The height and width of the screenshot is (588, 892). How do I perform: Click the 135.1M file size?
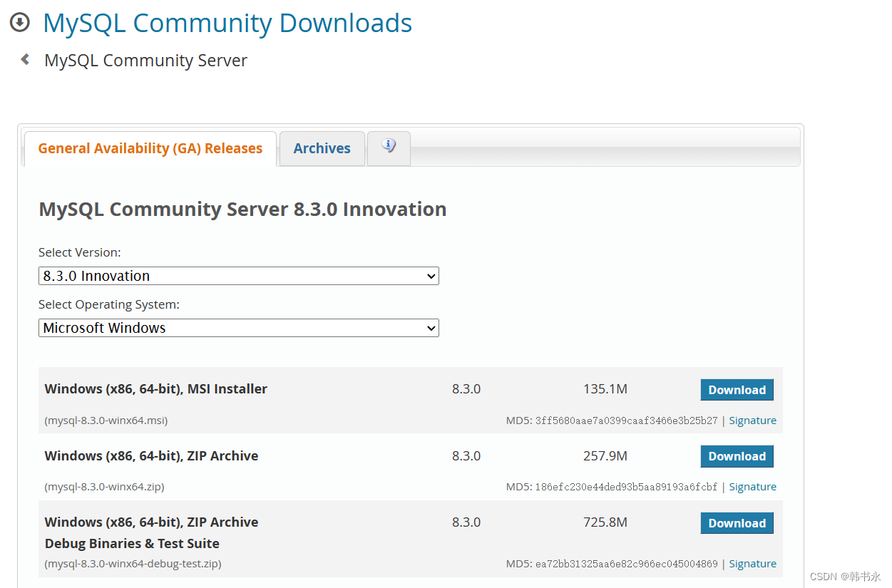point(605,389)
